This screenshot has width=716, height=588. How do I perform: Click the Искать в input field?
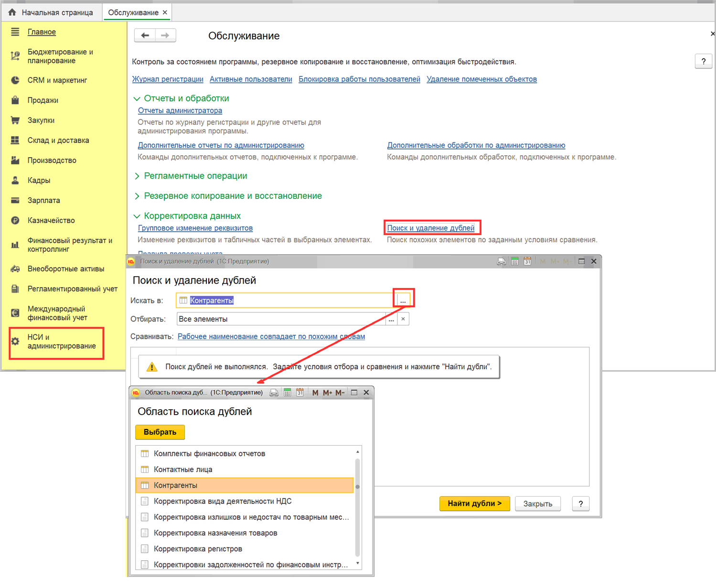287,300
